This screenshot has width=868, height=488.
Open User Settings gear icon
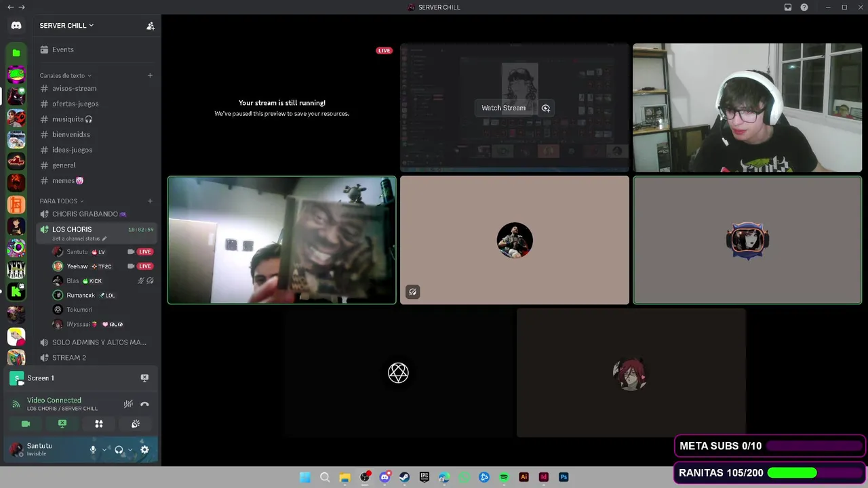(144, 449)
